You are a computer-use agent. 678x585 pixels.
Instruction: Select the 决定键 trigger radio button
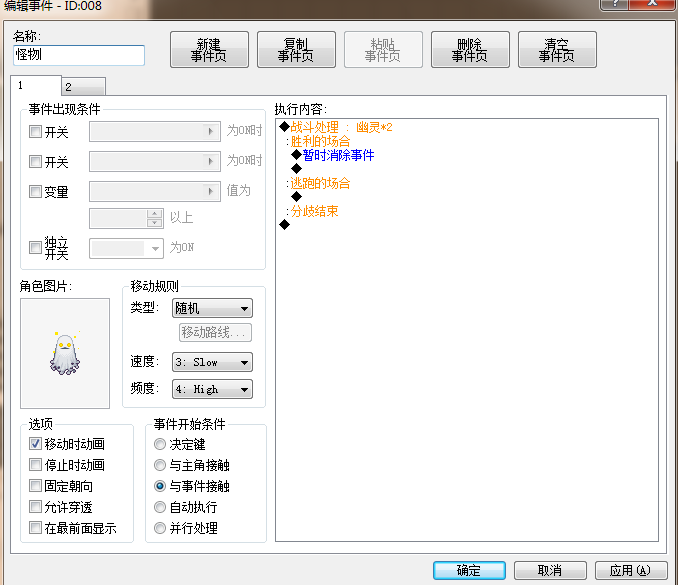pyautogui.click(x=160, y=444)
